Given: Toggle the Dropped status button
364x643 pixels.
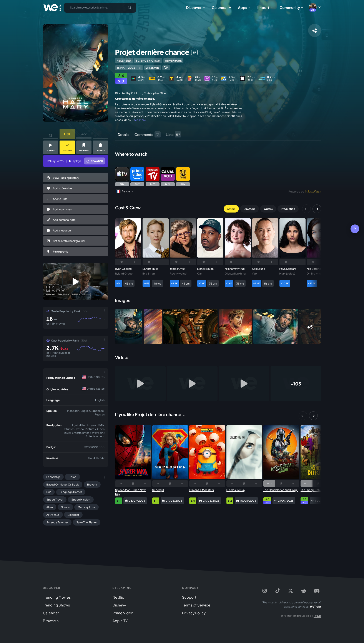Looking at the screenshot, I should 100,147.
